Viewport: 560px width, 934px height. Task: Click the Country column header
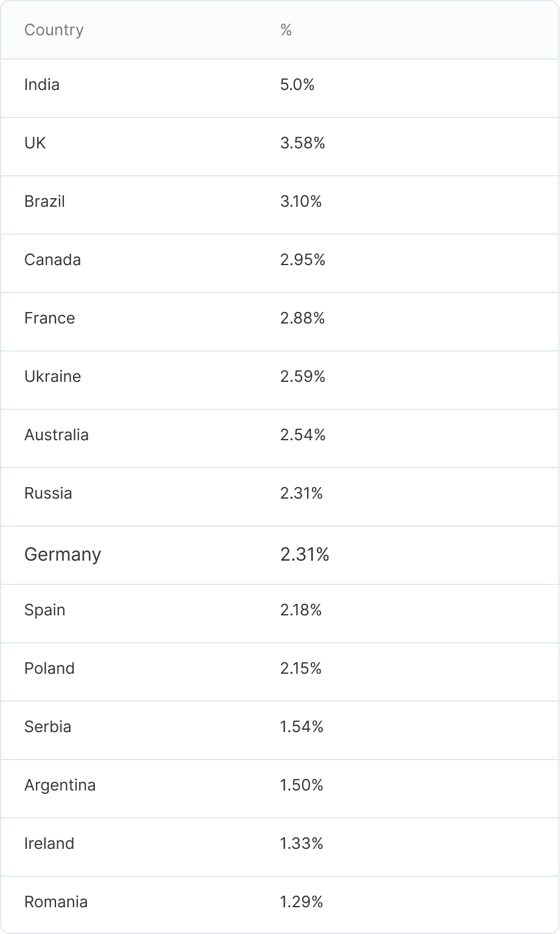click(54, 30)
